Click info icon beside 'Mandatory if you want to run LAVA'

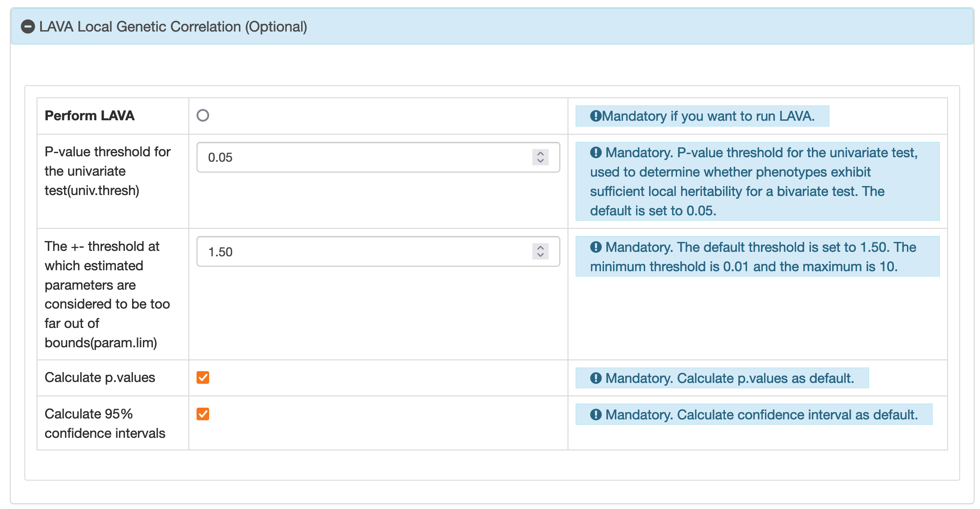(595, 116)
